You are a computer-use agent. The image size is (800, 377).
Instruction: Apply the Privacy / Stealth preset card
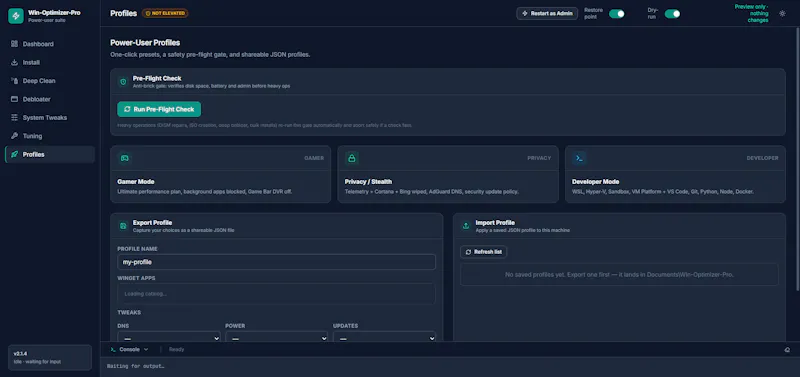pos(448,174)
